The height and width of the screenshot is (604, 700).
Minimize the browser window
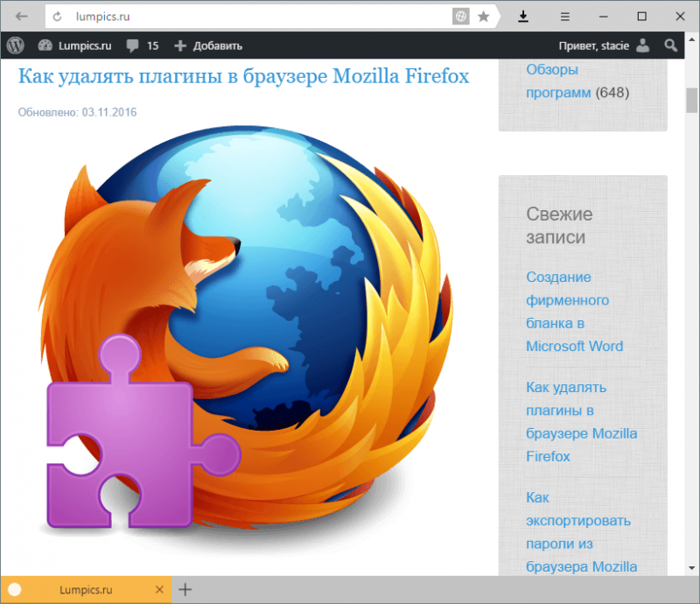point(604,17)
